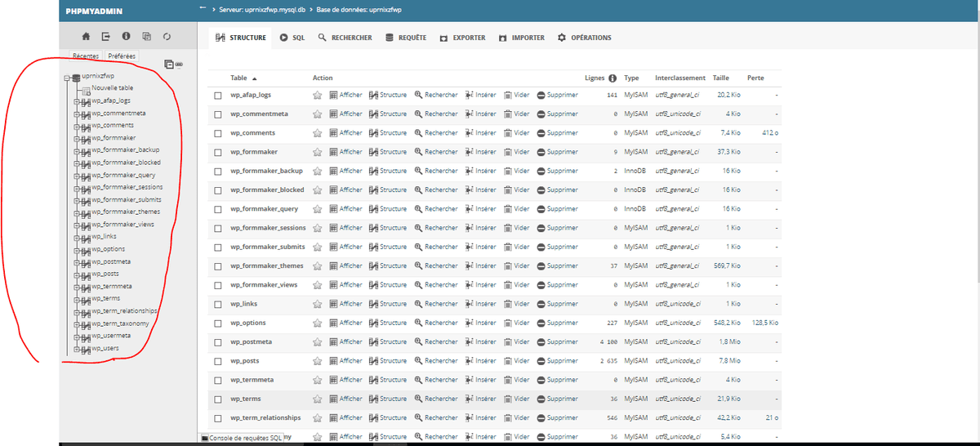Check the wp_comments row checkbox
This screenshot has width=980, height=446.
coord(218,133)
